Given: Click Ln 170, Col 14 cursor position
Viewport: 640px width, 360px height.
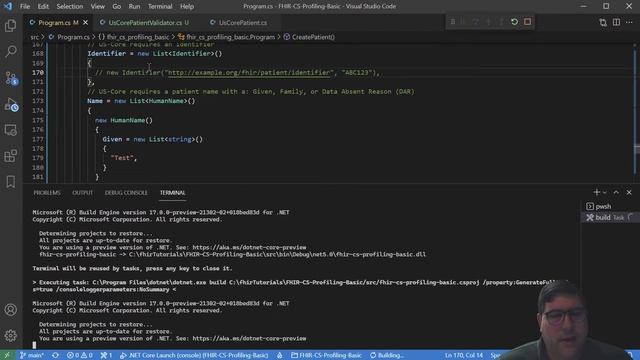Looking at the screenshot, I should coord(464,355).
